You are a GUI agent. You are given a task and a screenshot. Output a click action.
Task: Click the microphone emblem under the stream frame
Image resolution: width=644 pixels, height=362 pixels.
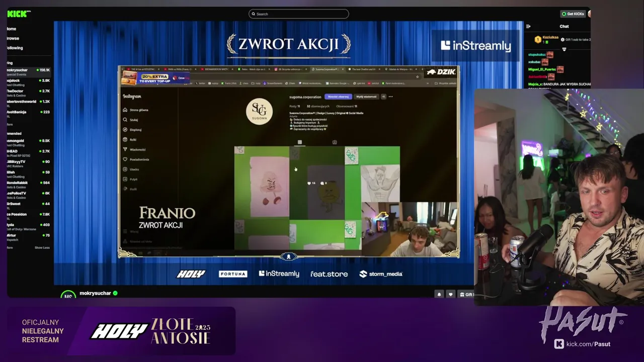289,256
